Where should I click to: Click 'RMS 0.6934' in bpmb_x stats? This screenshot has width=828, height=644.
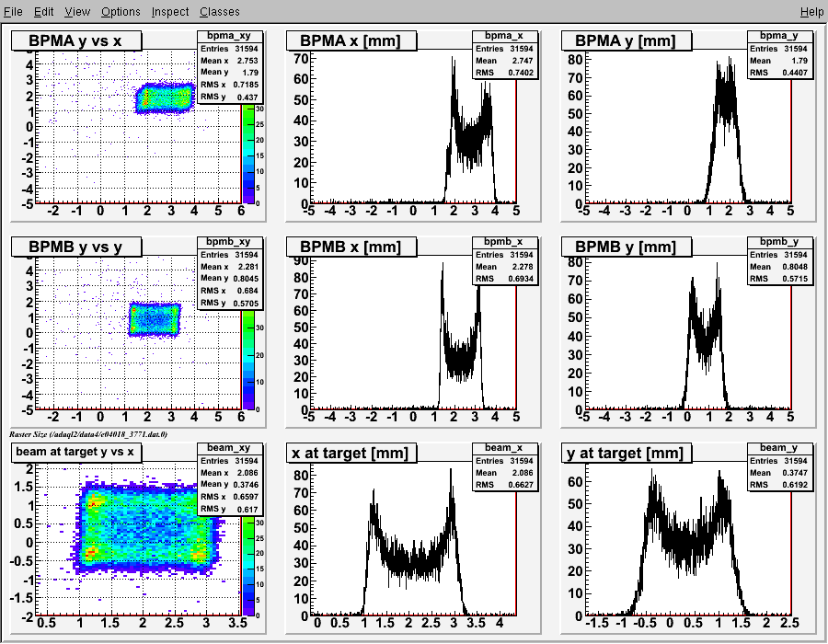[x=504, y=279]
